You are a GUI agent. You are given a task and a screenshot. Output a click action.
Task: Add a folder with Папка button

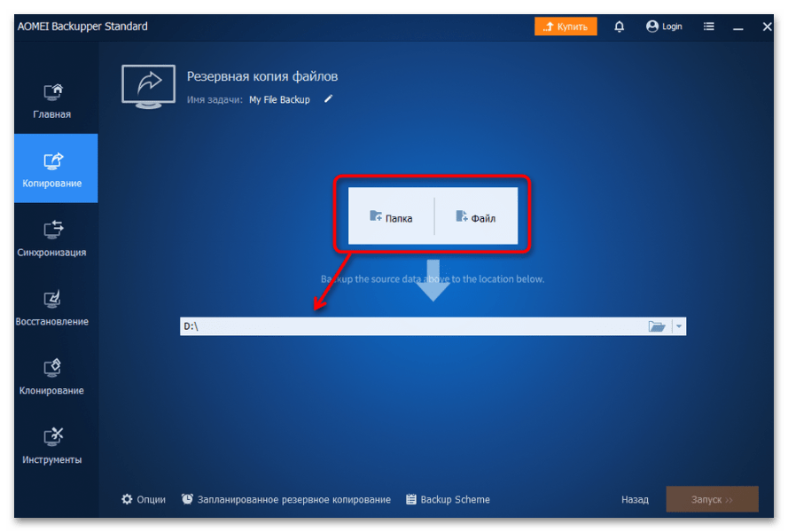[x=391, y=217]
